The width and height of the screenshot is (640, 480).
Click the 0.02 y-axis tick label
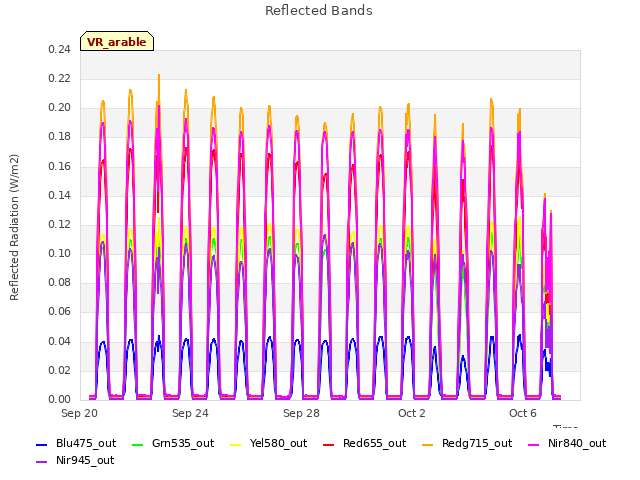60,370
